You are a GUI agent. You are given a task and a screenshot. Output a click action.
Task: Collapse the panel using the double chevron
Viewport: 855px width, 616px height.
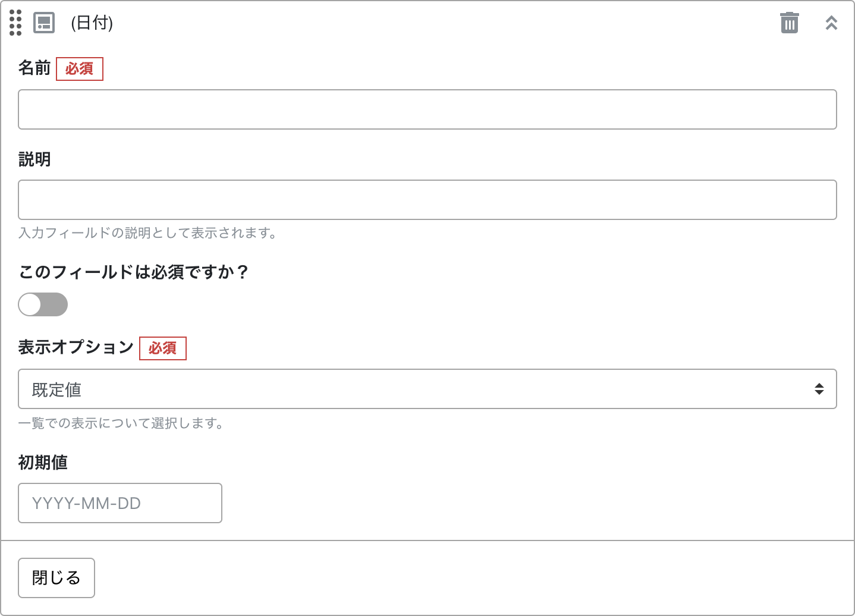[831, 23]
